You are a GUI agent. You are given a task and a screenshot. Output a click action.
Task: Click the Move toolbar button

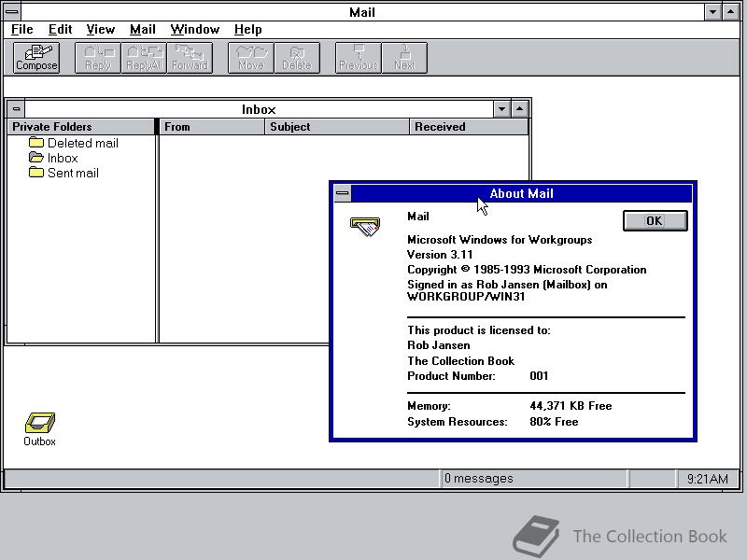251,58
